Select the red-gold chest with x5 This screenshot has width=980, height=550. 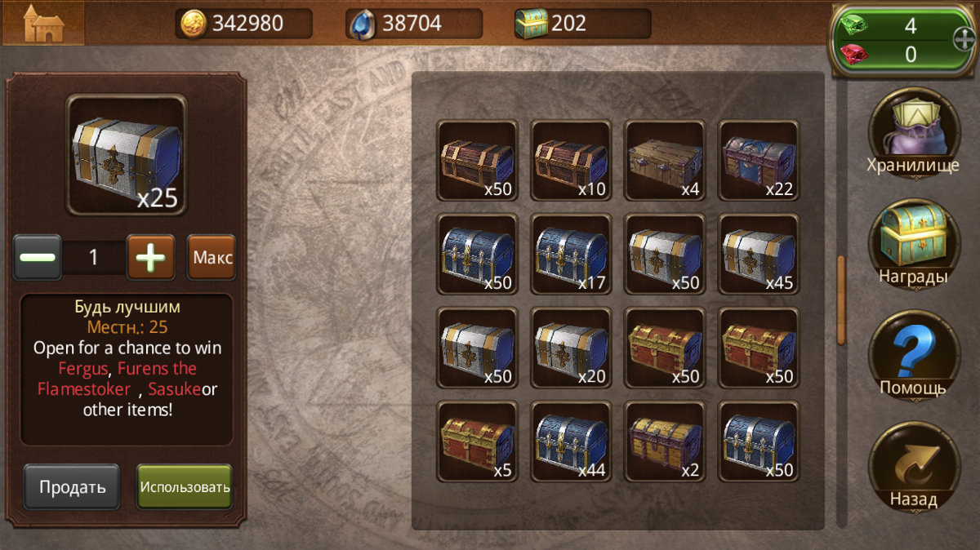(477, 441)
